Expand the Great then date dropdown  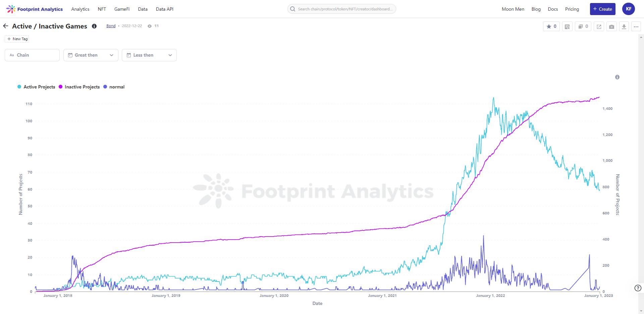(x=91, y=55)
